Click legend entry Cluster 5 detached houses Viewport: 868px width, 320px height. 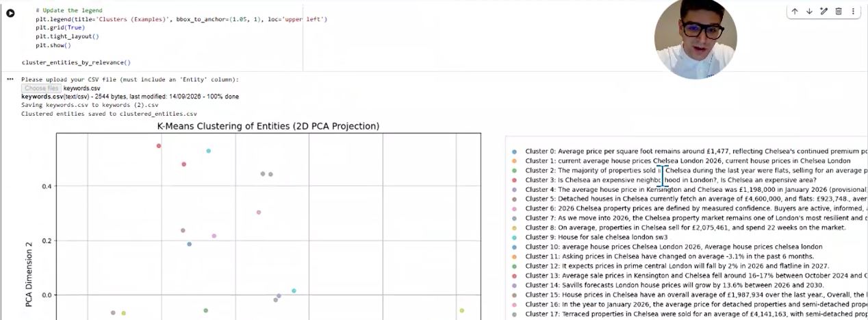click(x=696, y=199)
